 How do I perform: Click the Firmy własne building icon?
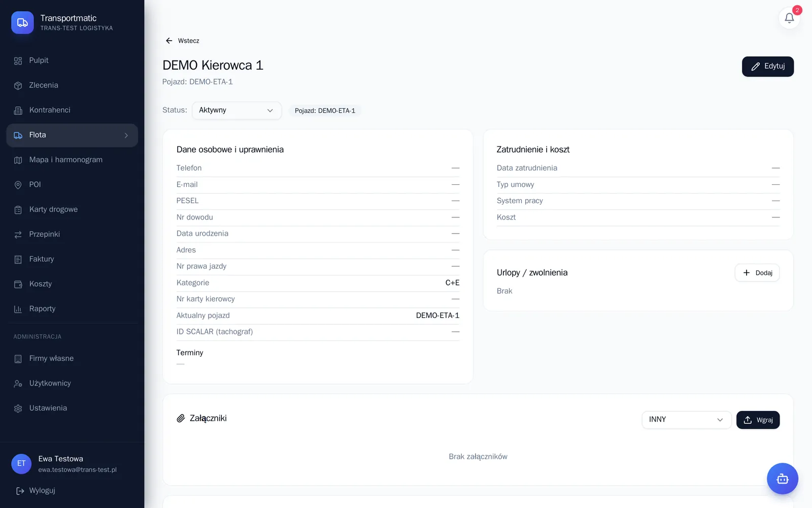[x=18, y=359]
